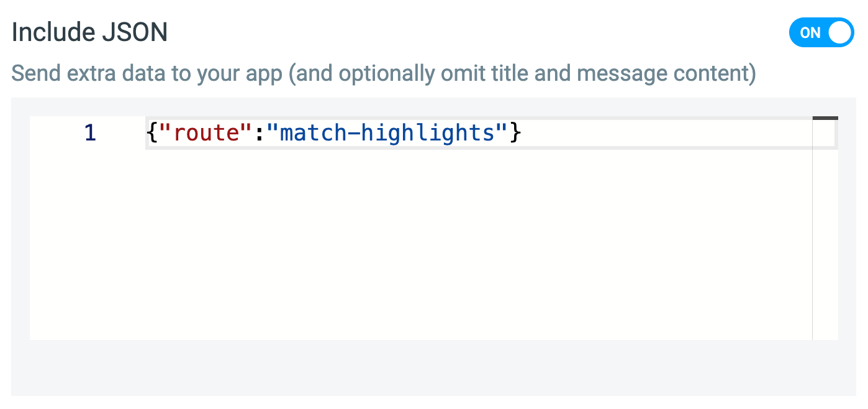The height and width of the screenshot is (409, 868).
Task: Click the white knob of the toggle
Action: [x=840, y=32]
